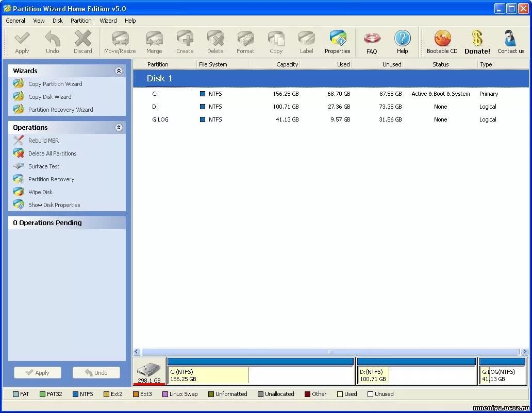The image size is (532, 413).
Task: Click the bottom-left Undo button
Action: click(96, 372)
